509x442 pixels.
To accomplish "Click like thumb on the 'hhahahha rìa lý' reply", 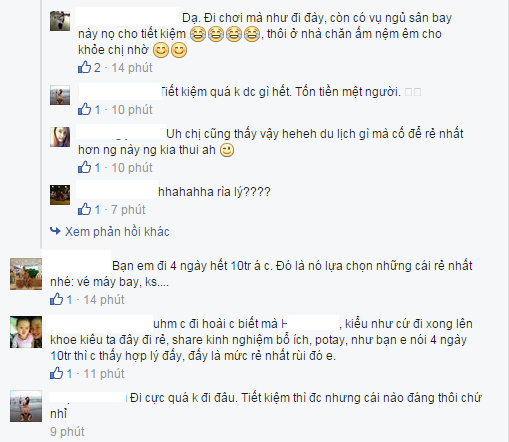I will [x=84, y=209].
